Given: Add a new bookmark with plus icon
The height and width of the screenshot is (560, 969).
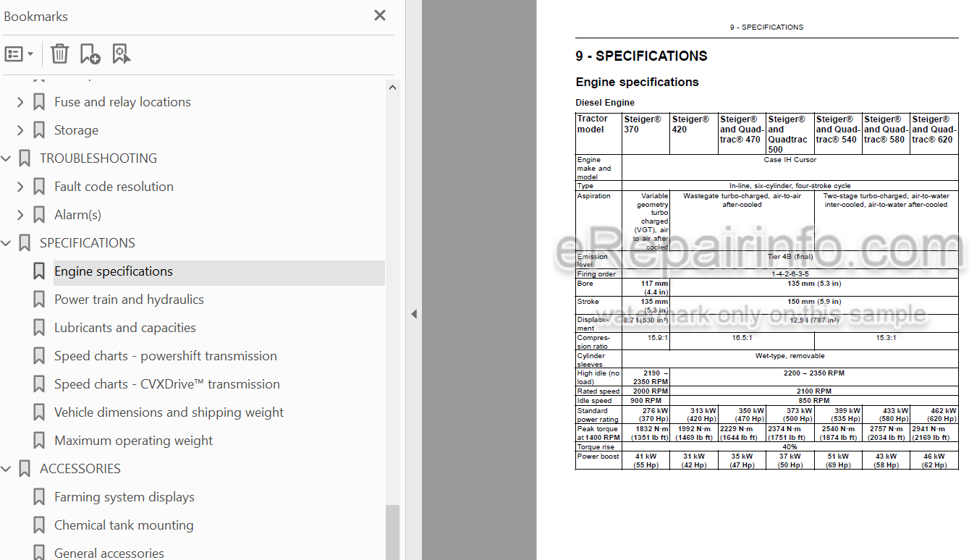Looking at the screenshot, I should click(90, 54).
